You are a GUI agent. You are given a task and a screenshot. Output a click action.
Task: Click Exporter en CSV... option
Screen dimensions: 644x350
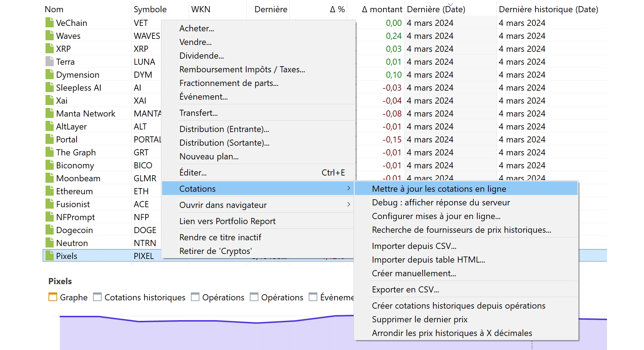point(405,290)
